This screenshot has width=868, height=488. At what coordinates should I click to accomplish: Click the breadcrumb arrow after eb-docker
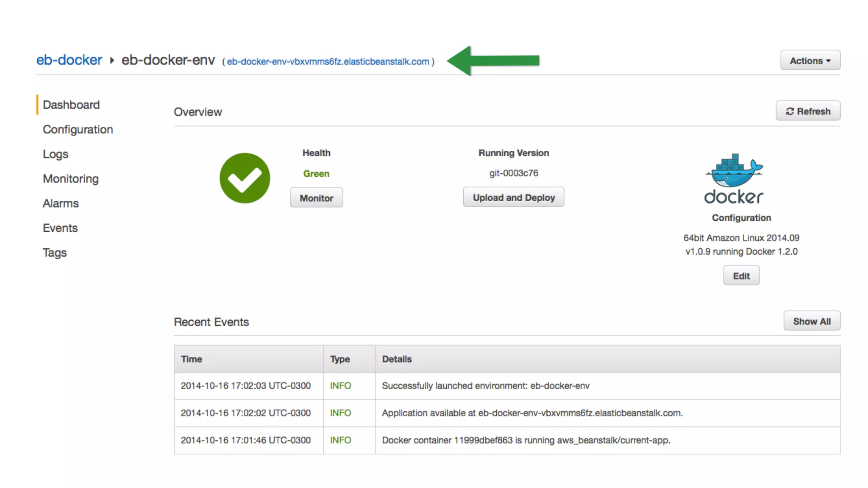(112, 61)
